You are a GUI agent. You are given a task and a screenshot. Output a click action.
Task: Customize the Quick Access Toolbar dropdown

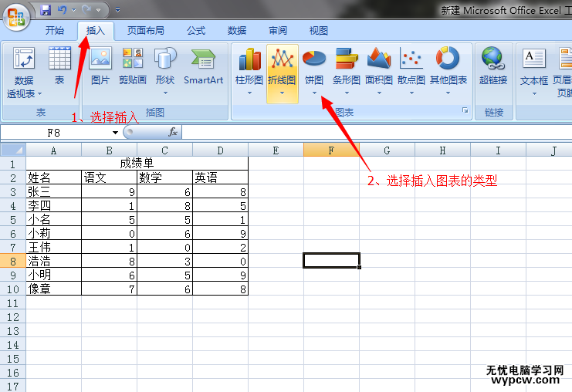pos(117,10)
